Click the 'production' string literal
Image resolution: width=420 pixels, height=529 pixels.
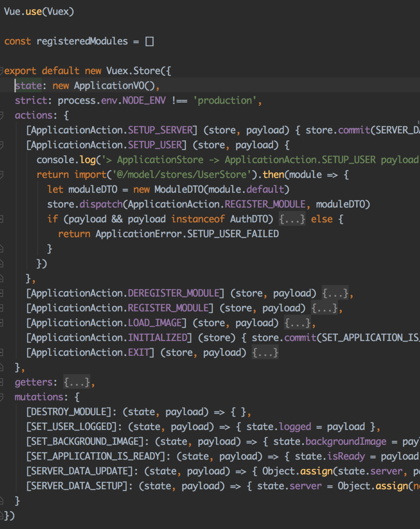coord(225,101)
